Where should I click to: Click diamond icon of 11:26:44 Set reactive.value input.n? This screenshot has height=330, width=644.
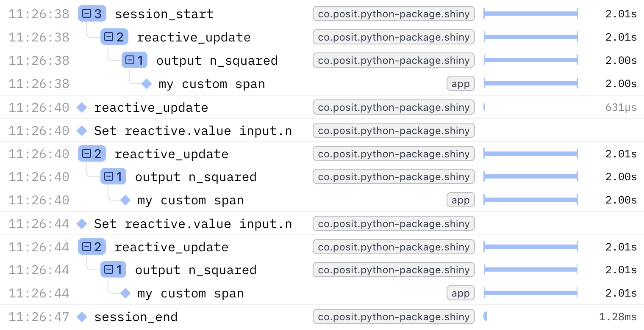82,224
